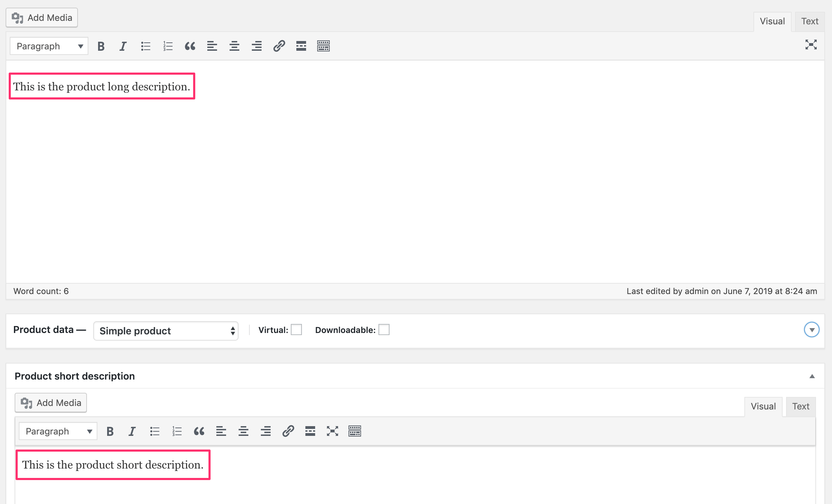
Task: Click italic icon in long description editor
Action: click(123, 46)
